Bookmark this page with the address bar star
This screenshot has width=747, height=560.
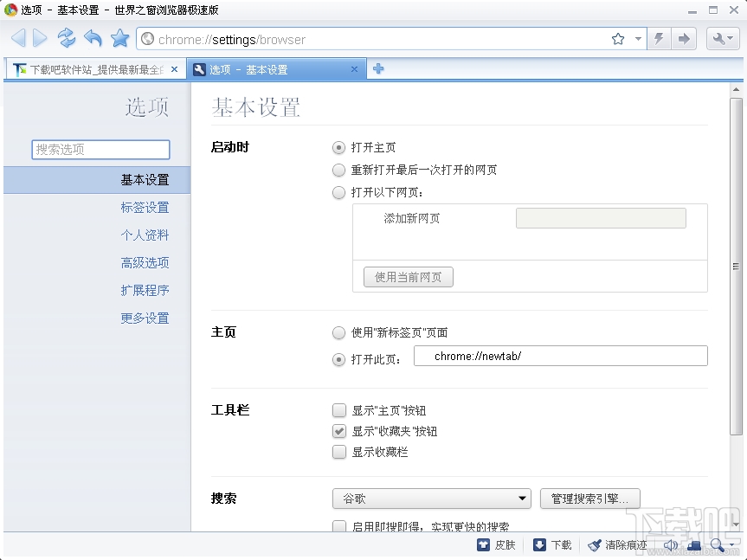pos(618,39)
